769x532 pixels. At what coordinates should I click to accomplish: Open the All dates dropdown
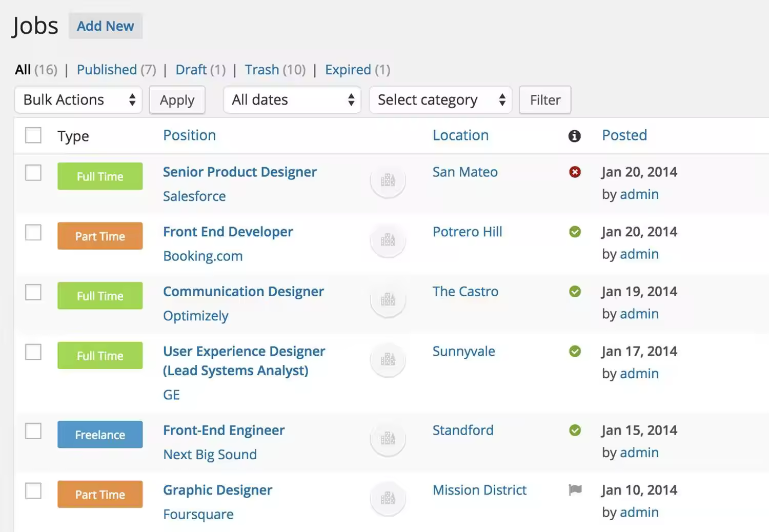292,99
